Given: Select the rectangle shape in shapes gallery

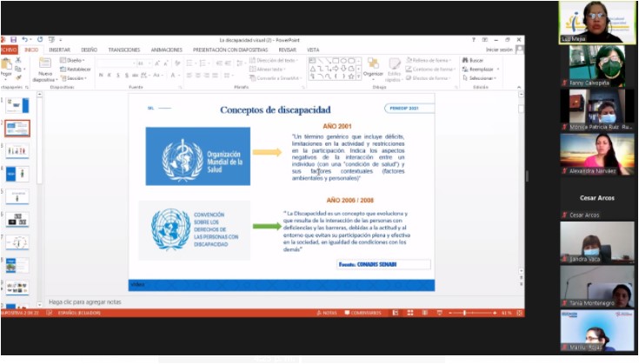Looking at the screenshot, I should [x=336, y=61].
